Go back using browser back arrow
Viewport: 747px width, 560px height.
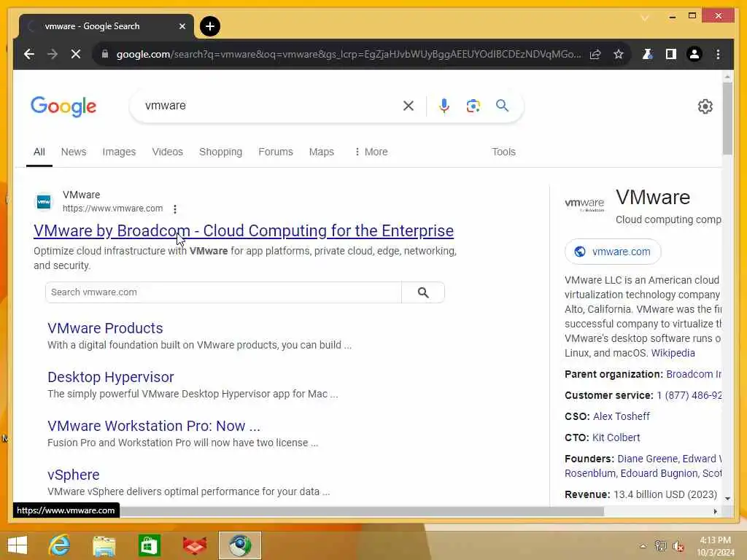(x=29, y=54)
